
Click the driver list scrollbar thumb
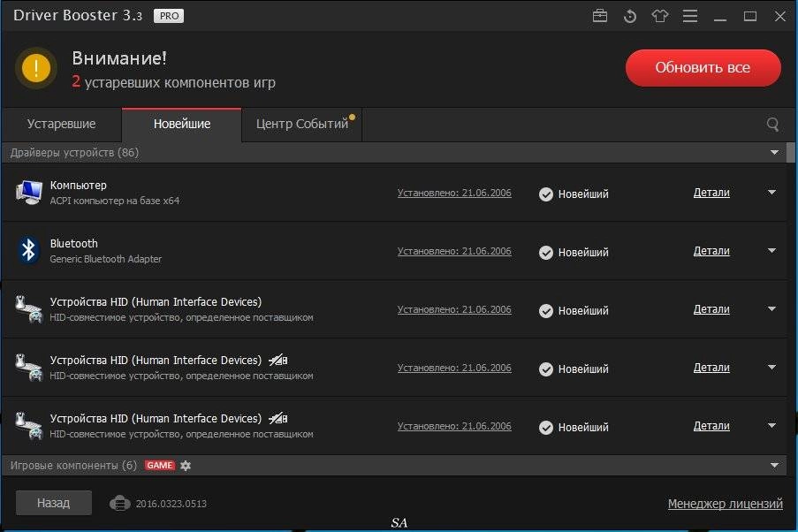[x=791, y=152]
